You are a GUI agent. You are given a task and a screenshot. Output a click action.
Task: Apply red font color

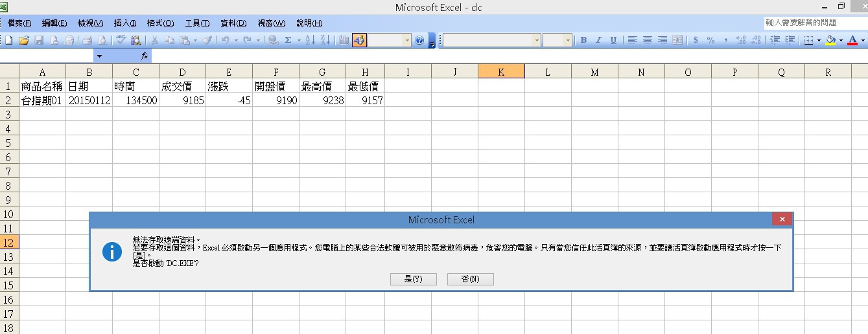pyautogui.click(x=852, y=40)
